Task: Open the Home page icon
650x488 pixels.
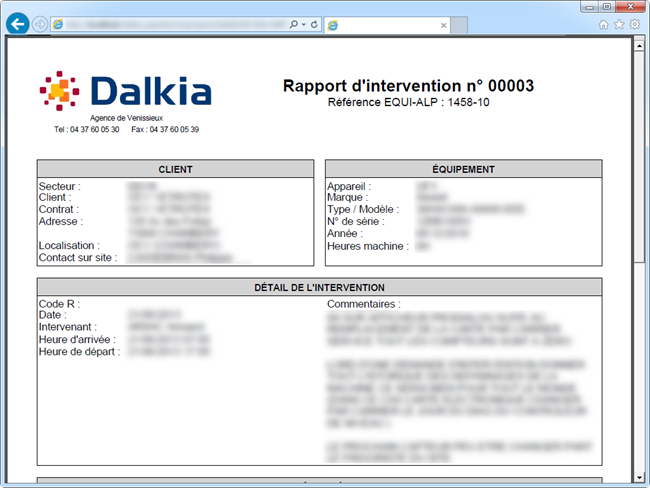Action: [604, 24]
